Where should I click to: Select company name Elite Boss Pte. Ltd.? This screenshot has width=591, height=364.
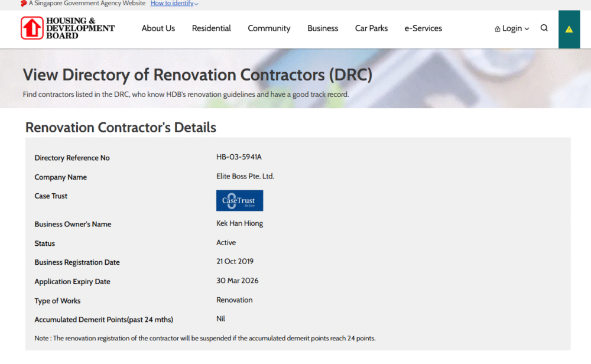point(245,176)
